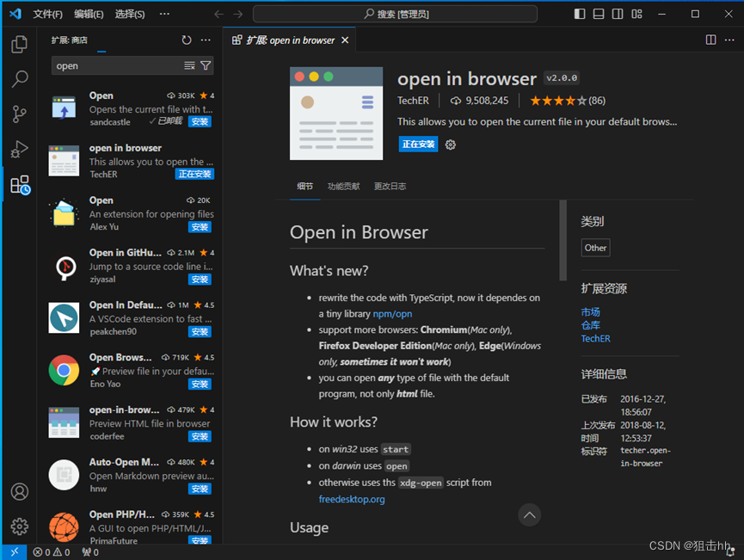
Task: Open the 选择(S) menu
Action: point(130,15)
